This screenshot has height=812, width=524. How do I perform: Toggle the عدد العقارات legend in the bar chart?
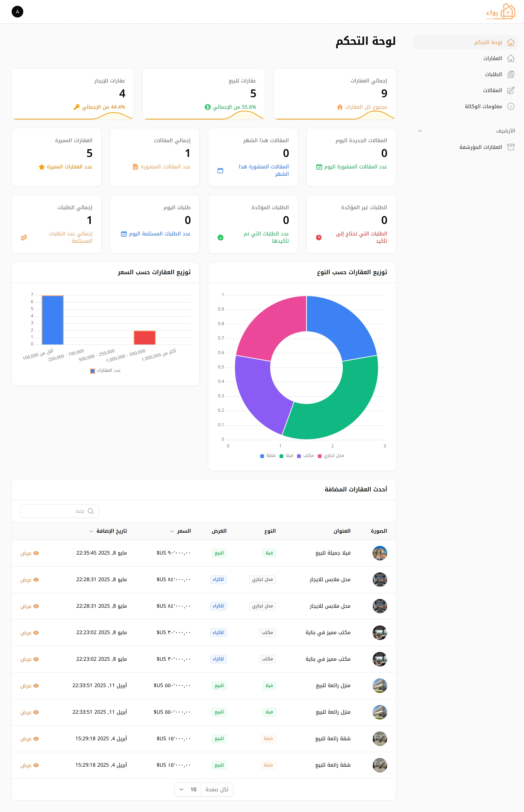click(x=106, y=370)
